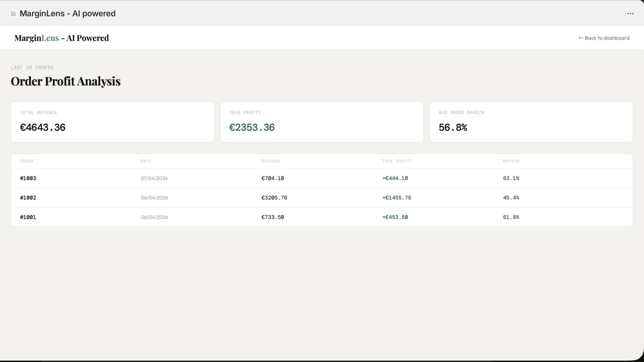This screenshot has width=644, height=362.
Task: Click the MarginLens - AI Powered logo
Action: click(61, 38)
